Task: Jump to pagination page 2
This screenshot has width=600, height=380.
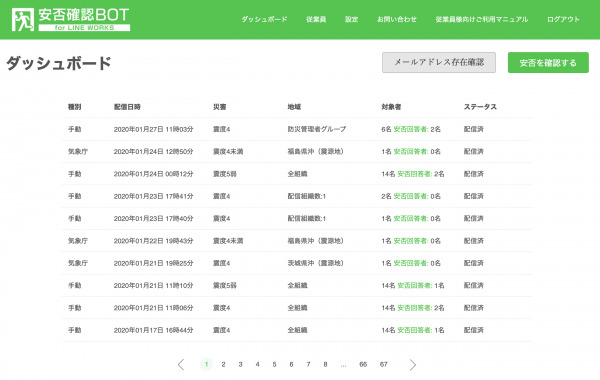Action: click(x=223, y=364)
